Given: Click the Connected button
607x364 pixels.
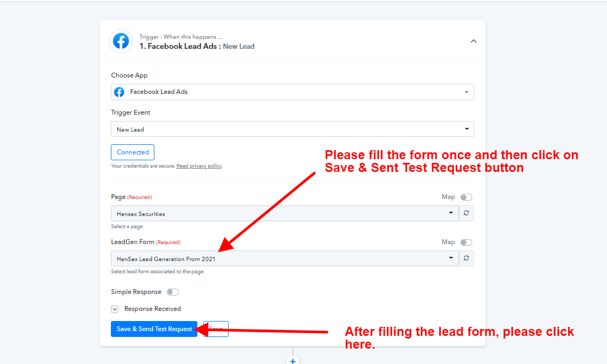Looking at the screenshot, I should pyautogui.click(x=133, y=152).
